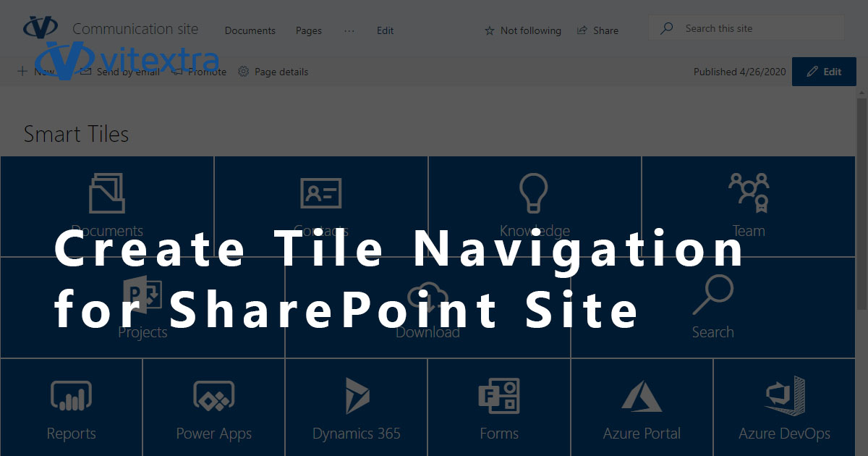Open the Dynamics 365 tile icon
Image resolution: width=868 pixels, height=456 pixels.
357,397
